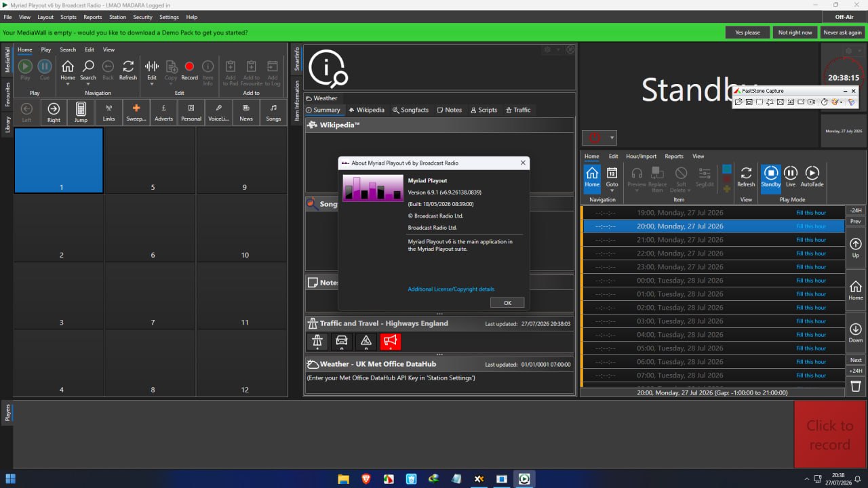Click the Record button in MediaWall ribbon
Image resolution: width=868 pixels, height=488 pixels.
pyautogui.click(x=189, y=70)
